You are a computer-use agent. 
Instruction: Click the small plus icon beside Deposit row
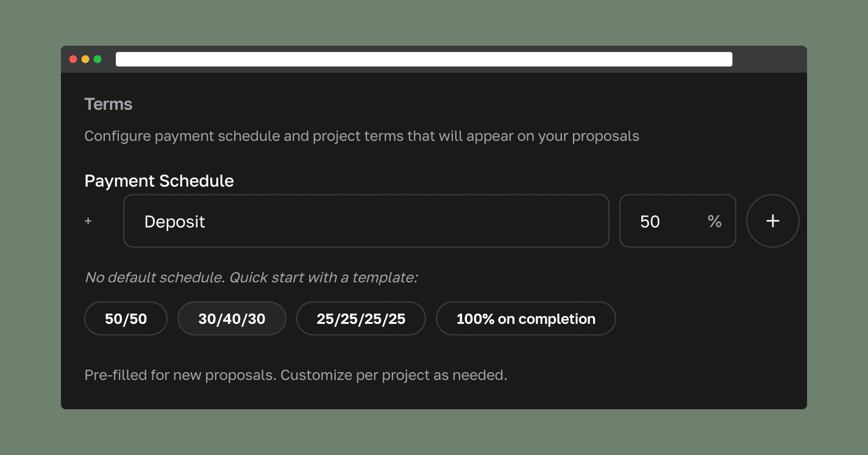pos(88,221)
